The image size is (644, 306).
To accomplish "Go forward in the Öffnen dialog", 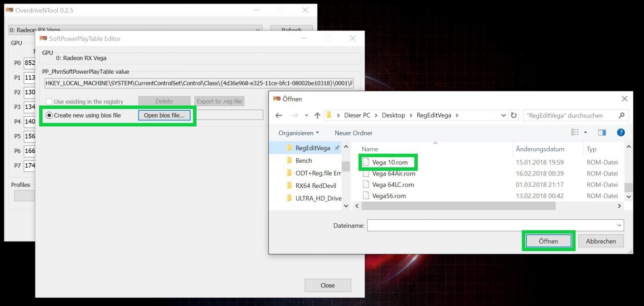I will 295,116.
